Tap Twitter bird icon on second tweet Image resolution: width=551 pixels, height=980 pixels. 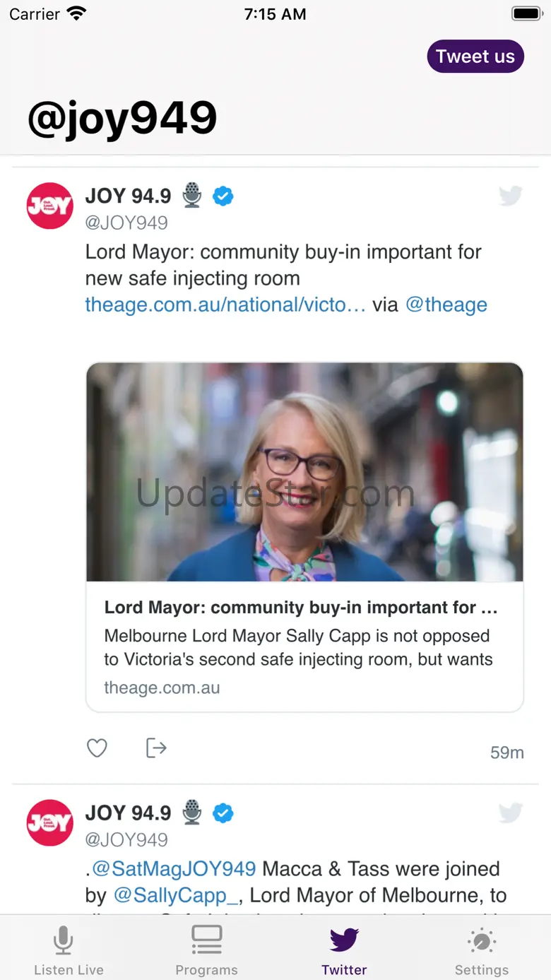tap(510, 813)
